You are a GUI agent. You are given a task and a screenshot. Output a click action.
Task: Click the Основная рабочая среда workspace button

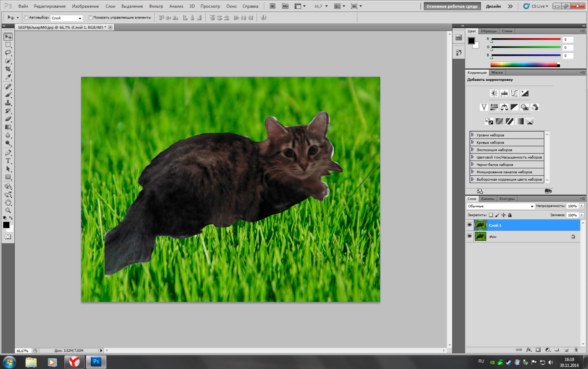click(452, 6)
